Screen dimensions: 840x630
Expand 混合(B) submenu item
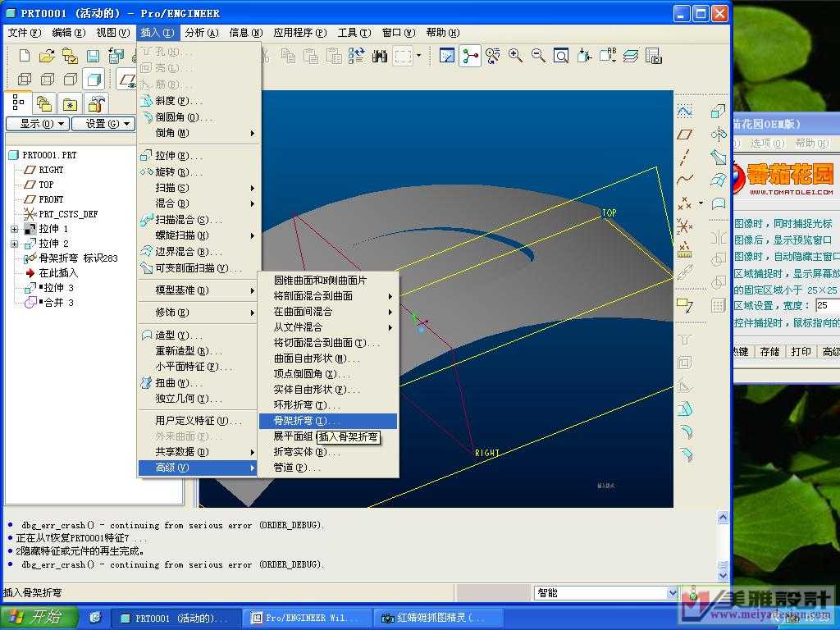tap(199, 203)
